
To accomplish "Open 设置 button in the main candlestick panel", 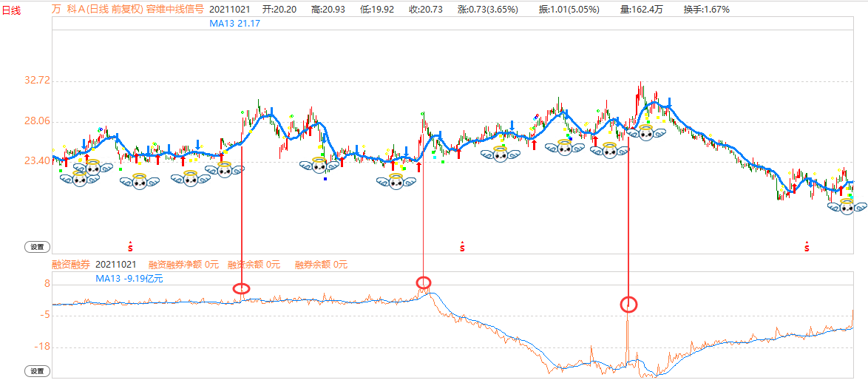I will 37,247.
